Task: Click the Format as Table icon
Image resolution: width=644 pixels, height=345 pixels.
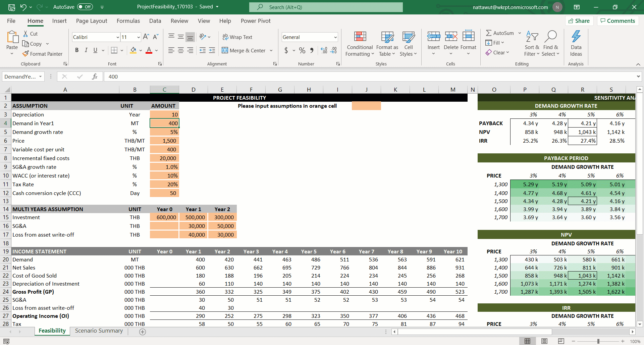Action: (387, 37)
